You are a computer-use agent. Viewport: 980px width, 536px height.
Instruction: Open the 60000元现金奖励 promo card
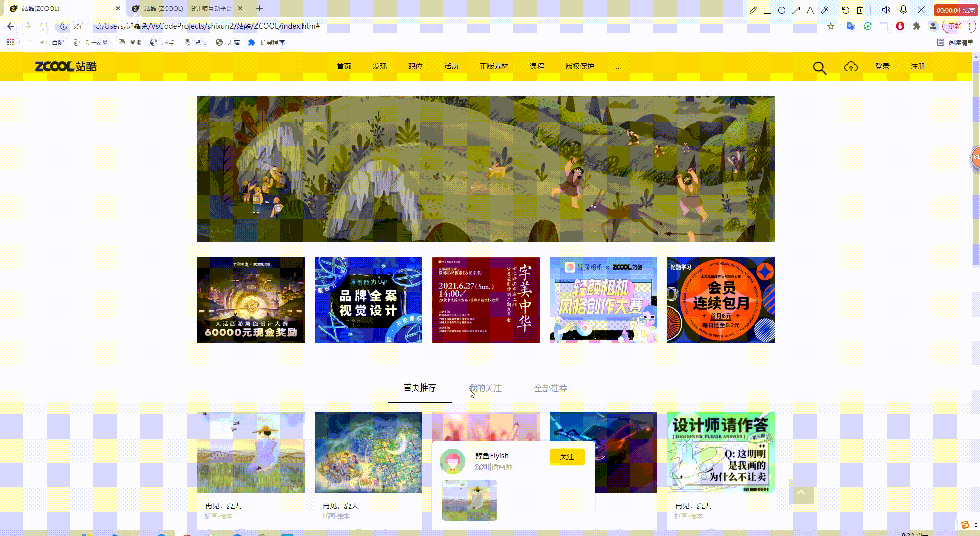(251, 300)
